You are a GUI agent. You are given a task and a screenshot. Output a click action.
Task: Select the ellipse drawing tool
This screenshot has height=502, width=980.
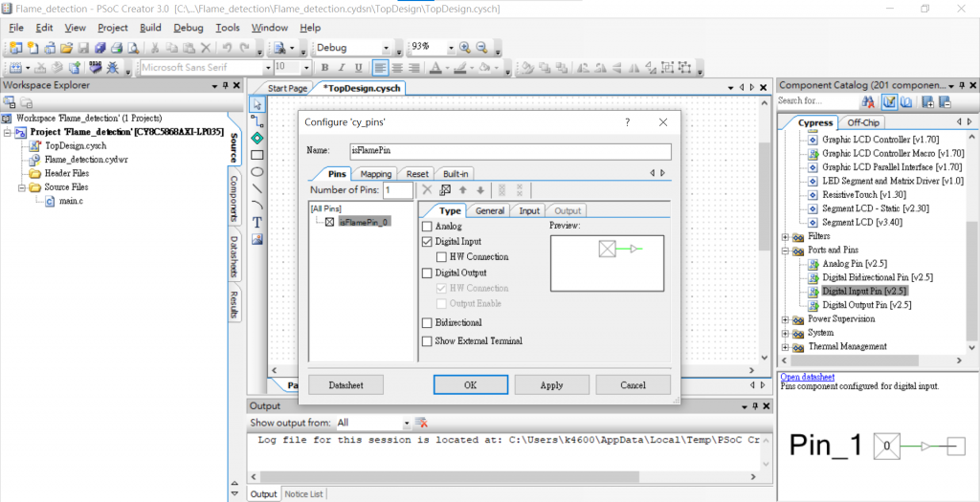(256, 171)
